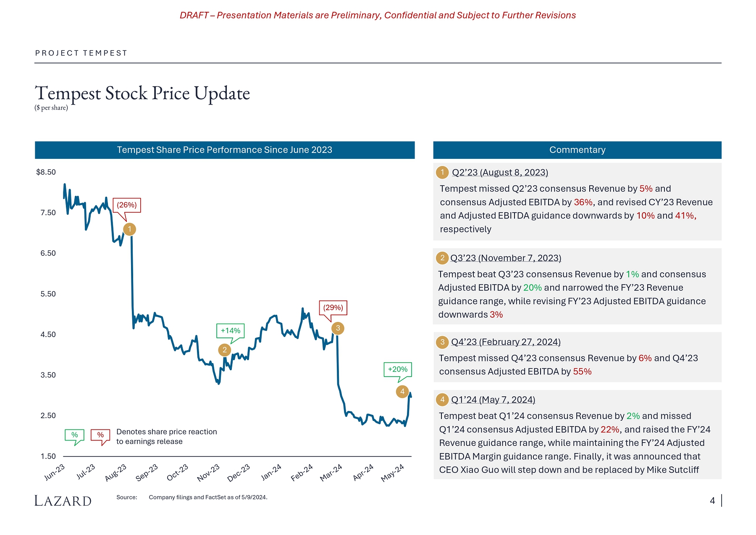Click gold marker 2 on the price chart

point(225,350)
